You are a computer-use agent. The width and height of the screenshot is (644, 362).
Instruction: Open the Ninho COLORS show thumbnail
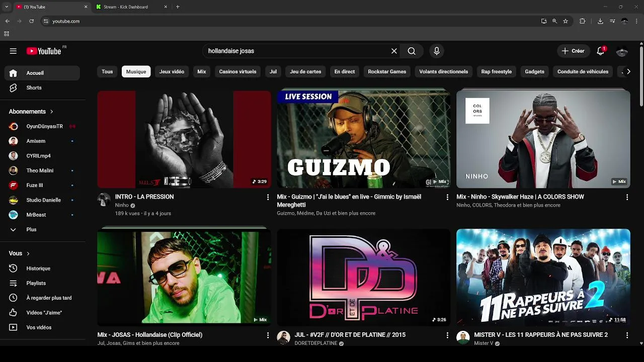(543, 139)
